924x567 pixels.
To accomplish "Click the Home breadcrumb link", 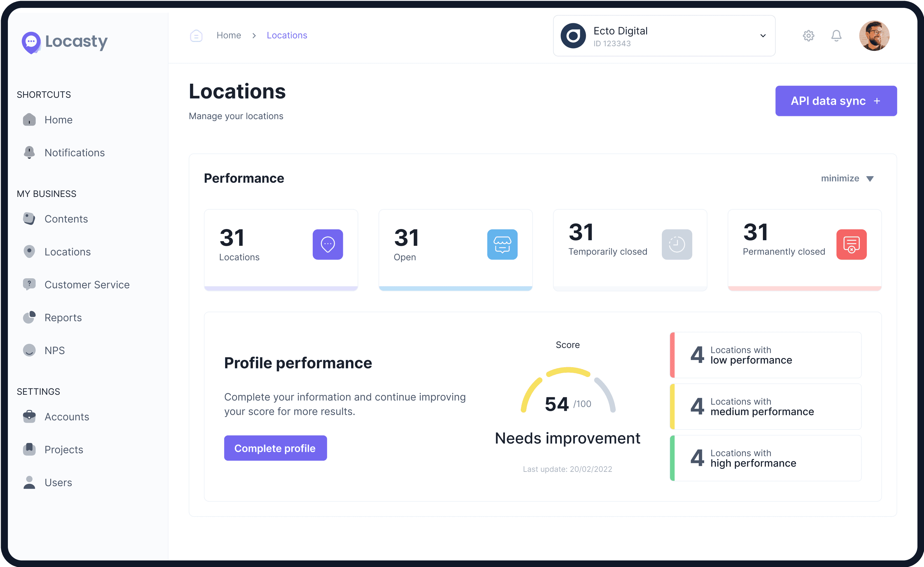I will [x=228, y=35].
